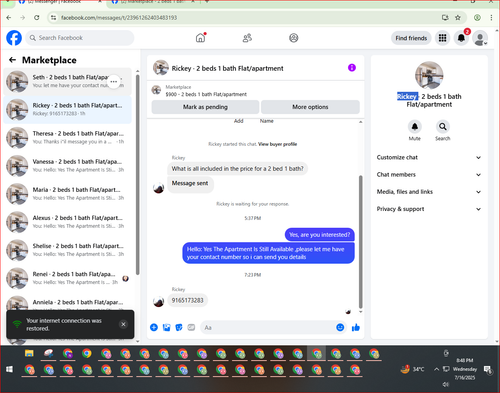This screenshot has width=500, height=393.
Task: Open the account profile picture menu
Action: [x=480, y=38]
